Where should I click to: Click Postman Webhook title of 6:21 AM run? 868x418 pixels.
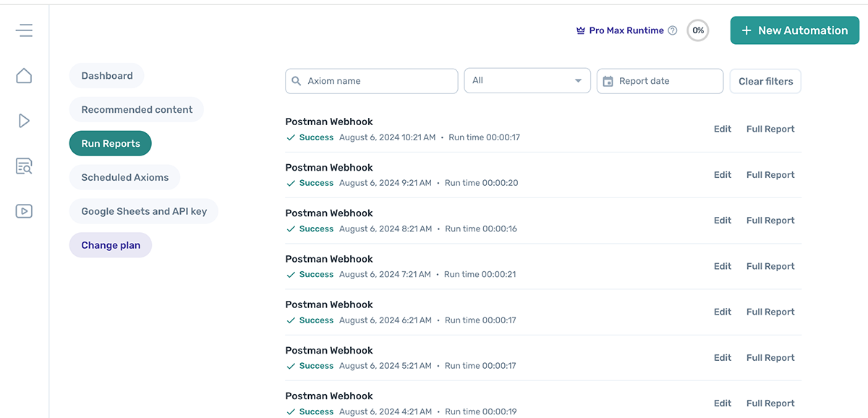click(x=329, y=304)
